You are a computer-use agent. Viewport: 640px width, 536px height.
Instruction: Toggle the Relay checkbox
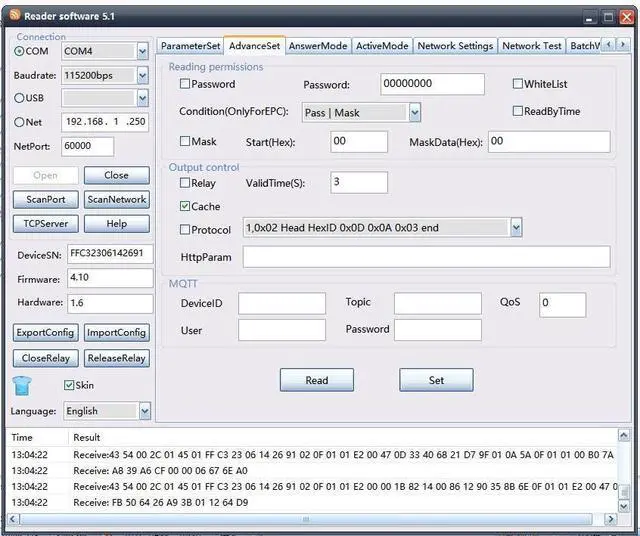[185, 183]
